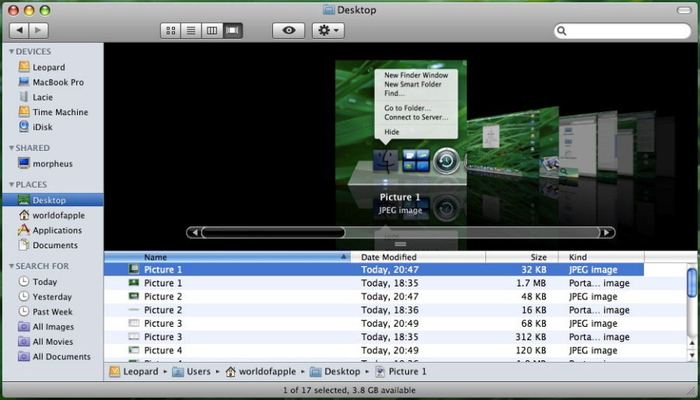
Task: Click the Cover Flow scrollbar right arrow
Action: tap(607, 233)
